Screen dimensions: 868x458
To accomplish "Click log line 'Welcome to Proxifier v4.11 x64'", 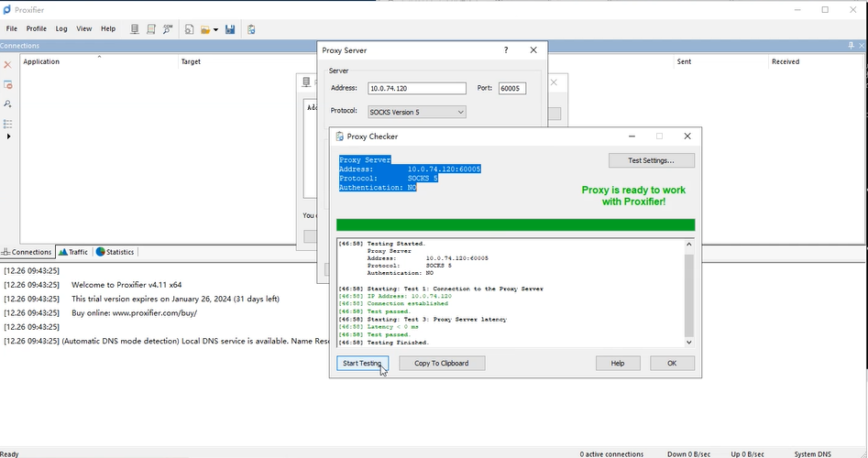I will tap(126, 285).
